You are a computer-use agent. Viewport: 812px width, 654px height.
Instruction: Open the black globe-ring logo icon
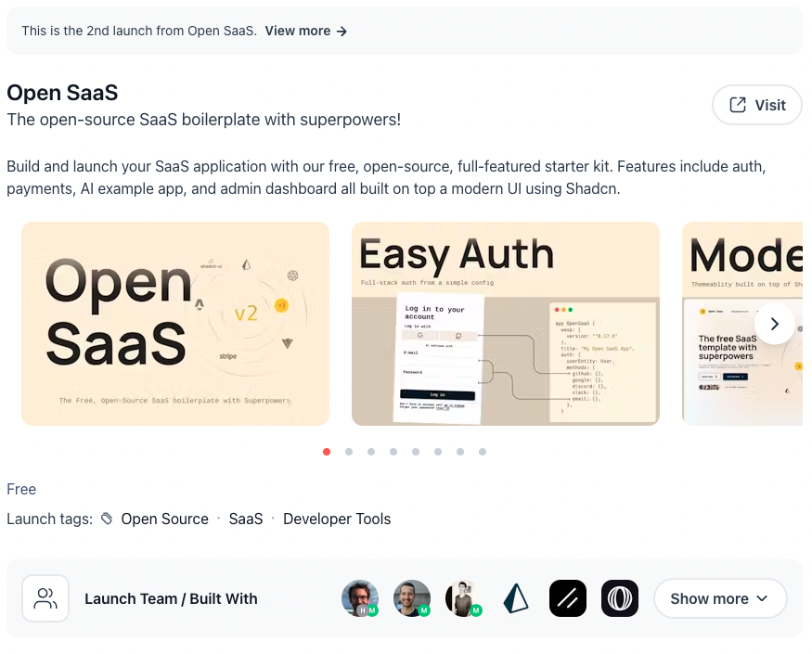coord(620,598)
